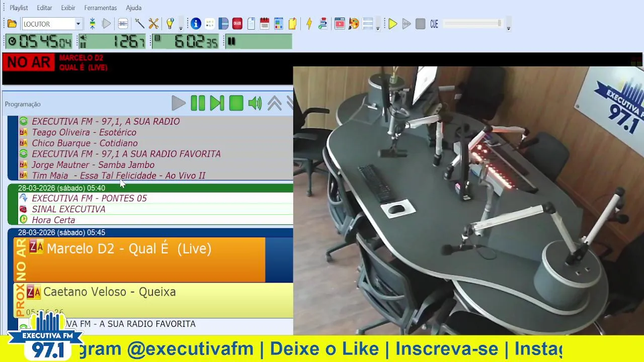Click the red NO AR indicator
Image resolution: width=644 pixels, height=362 pixels.
29,62
